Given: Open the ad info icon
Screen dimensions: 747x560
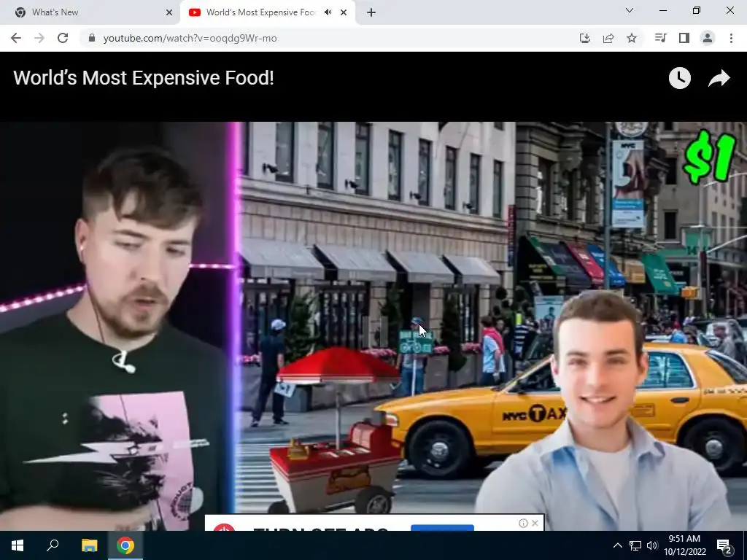Looking at the screenshot, I should [x=523, y=523].
